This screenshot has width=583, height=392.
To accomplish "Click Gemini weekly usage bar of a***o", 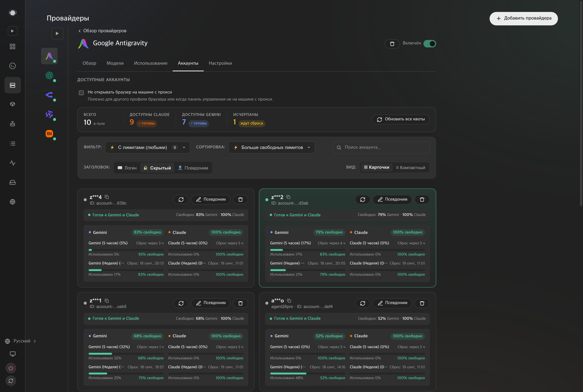I will pyautogui.click(x=308, y=374).
